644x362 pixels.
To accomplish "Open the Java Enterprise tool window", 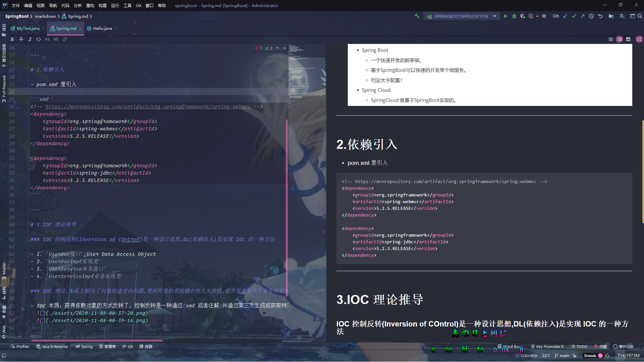I will [x=52, y=347].
